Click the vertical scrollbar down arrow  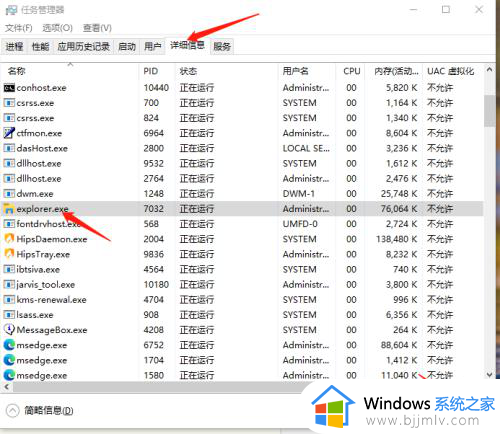coord(489,375)
